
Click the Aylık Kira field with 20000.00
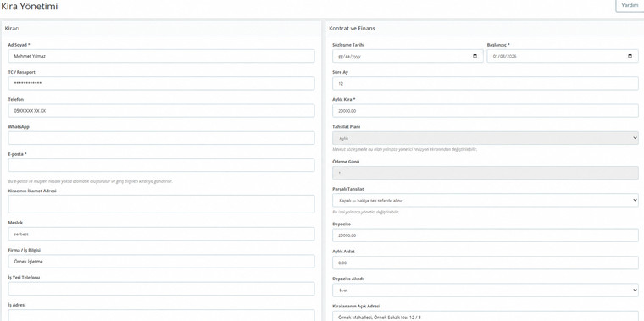click(x=485, y=111)
